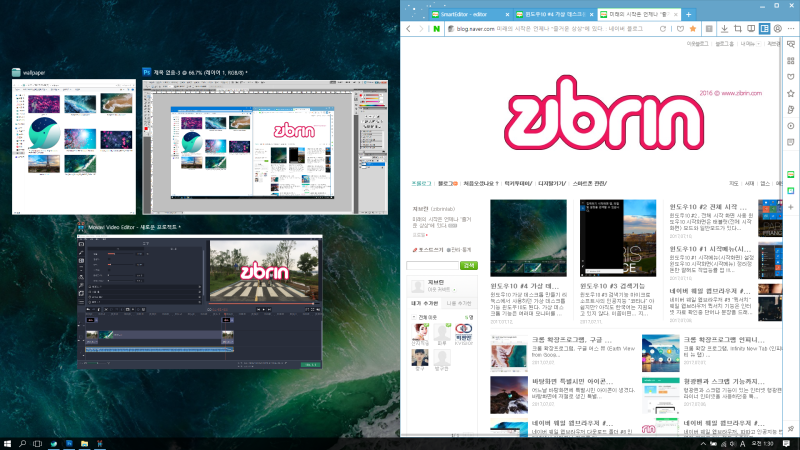
Task: Open Naver home via green N icon
Action: pos(437,29)
